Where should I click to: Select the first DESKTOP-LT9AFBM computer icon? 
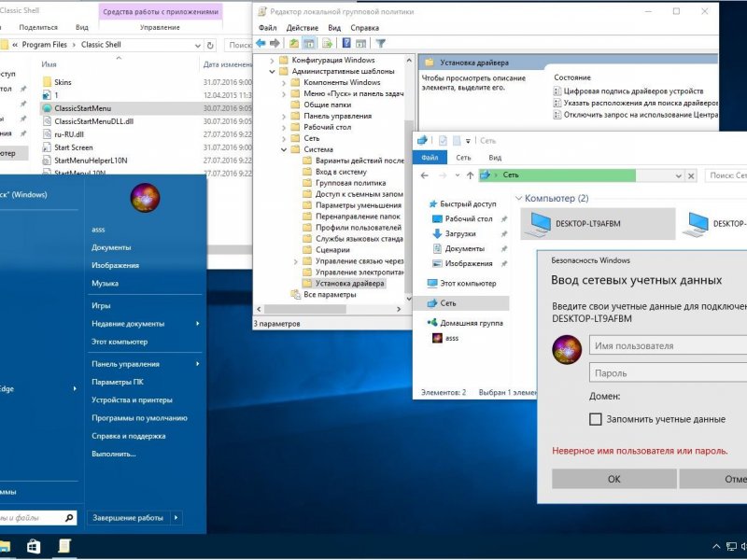tap(597, 224)
